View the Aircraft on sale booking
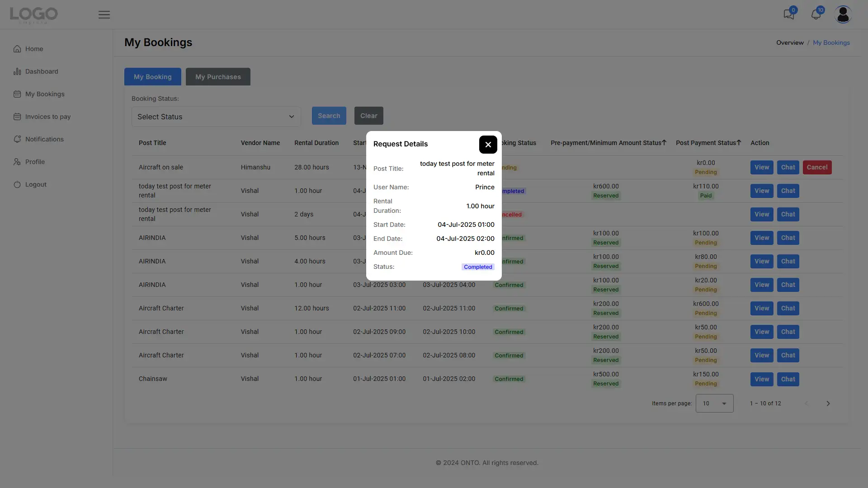The image size is (868, 488). tap(762, 167)
